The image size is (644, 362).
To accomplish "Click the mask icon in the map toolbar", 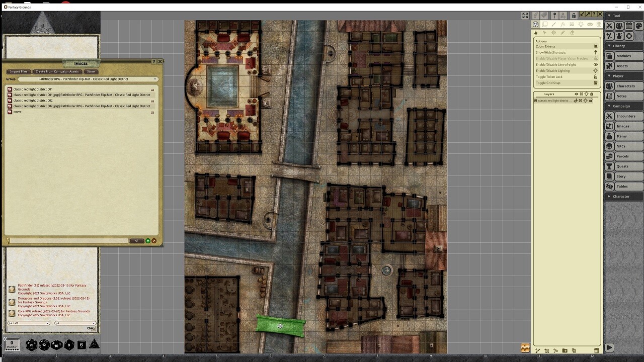I will [x=589, y=24].
